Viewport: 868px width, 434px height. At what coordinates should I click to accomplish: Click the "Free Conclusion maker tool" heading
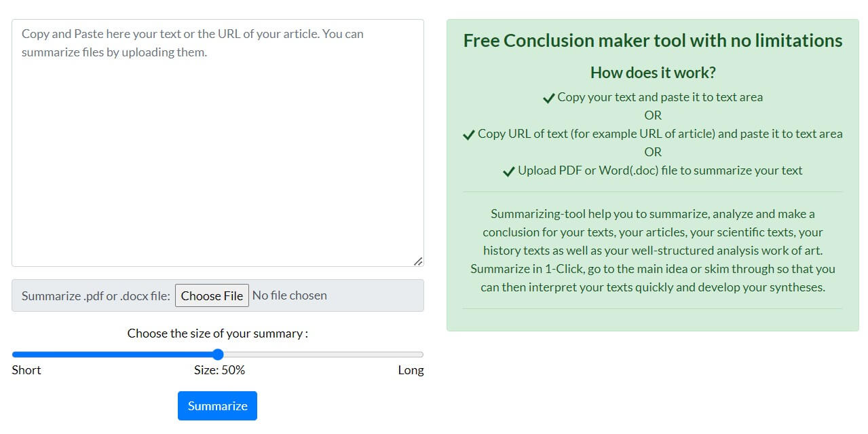pos(653,41)
